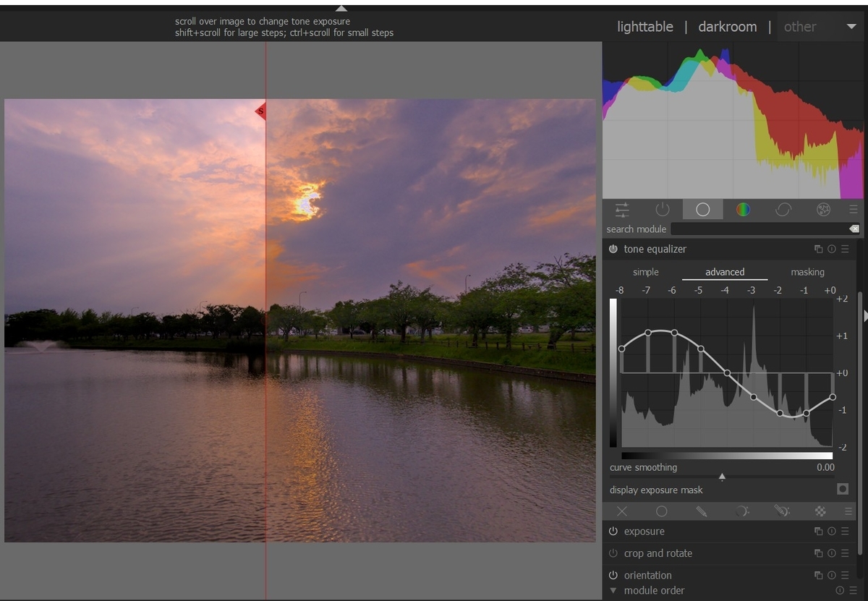The width and height of the screenshot is (868, 601).
Task: Select raster mask blend mode
Action: tap(820, 511)
